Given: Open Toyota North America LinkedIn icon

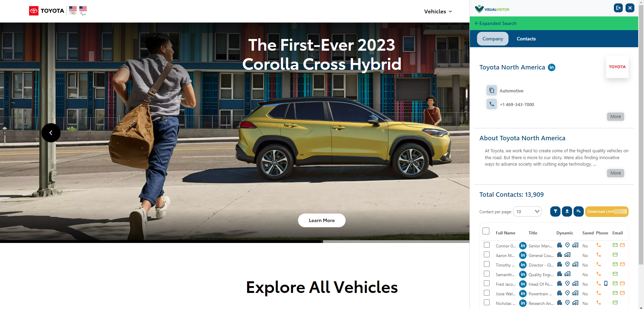Looking at the screenshot, I should click(x=552, y=67).
